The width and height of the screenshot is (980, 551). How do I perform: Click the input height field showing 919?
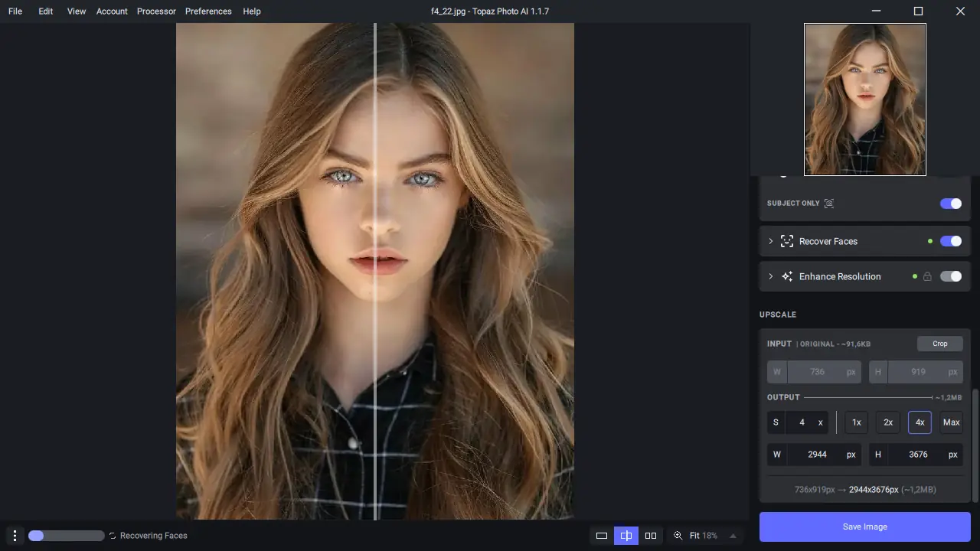tap(916, 372)
